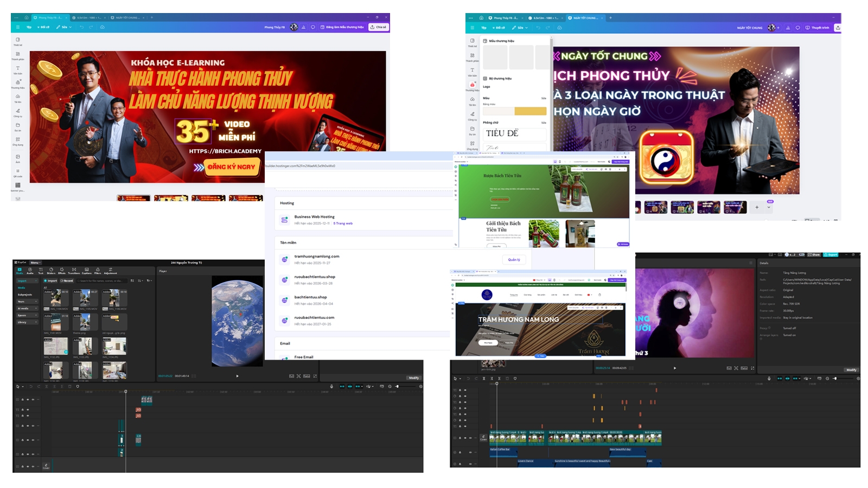Open comments bubble in Phong Thủy FB Canva toolbar
This screenshot has width=868, height=488.
coord(312,27)
